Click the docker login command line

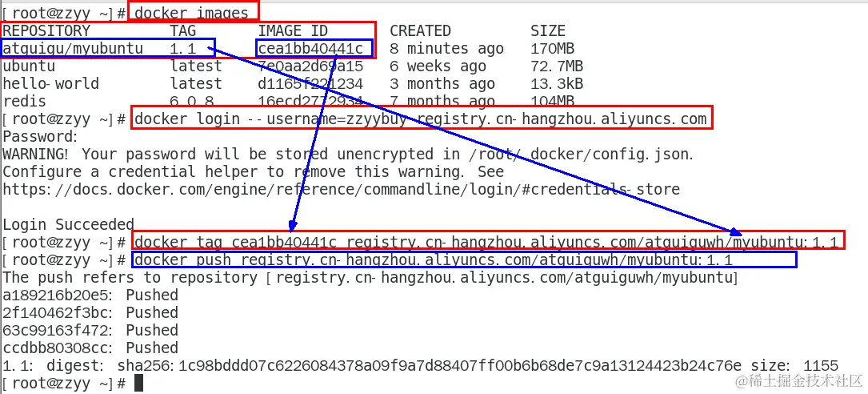(421, 119)
